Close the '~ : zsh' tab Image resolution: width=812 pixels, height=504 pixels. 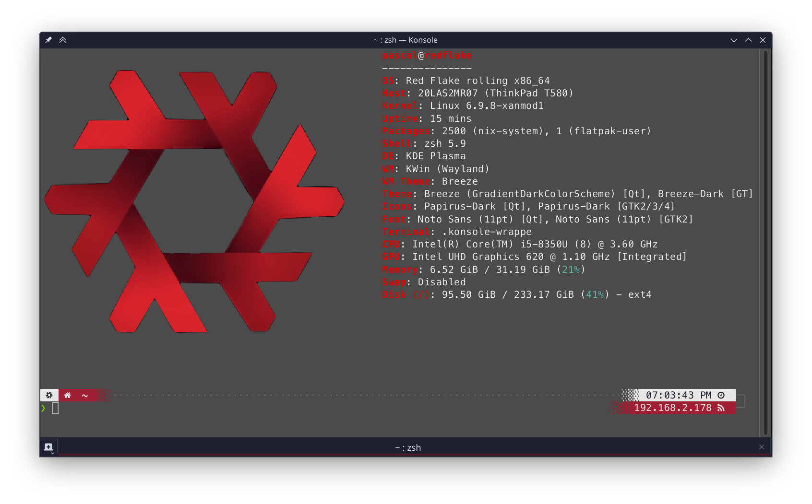(762, 447)
